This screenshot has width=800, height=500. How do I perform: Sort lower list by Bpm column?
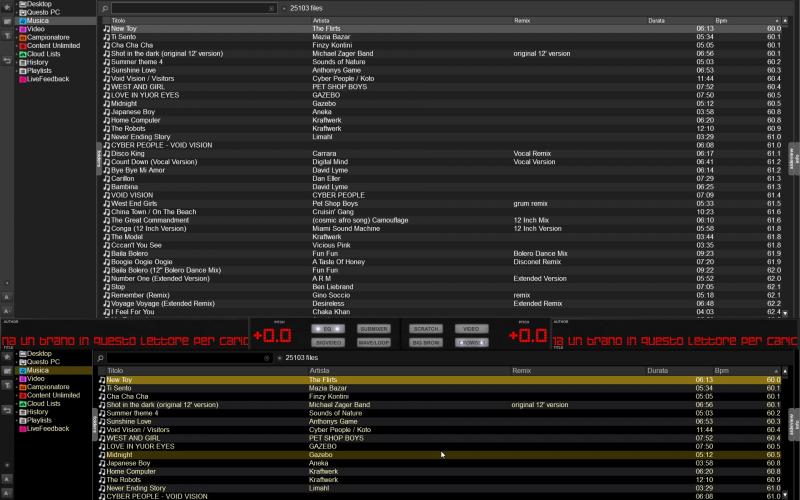[721, 371]
